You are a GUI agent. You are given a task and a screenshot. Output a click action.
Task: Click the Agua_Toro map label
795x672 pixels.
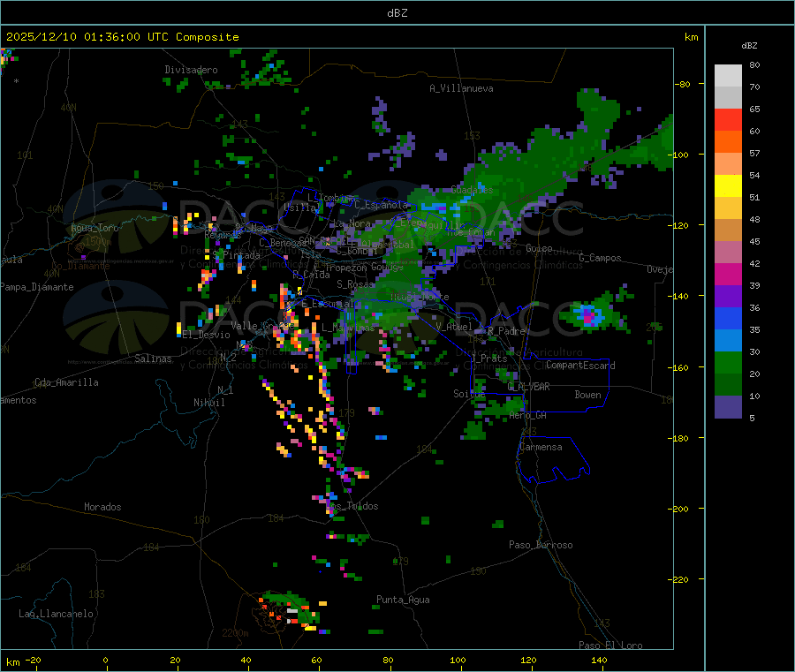coord(95,228)
